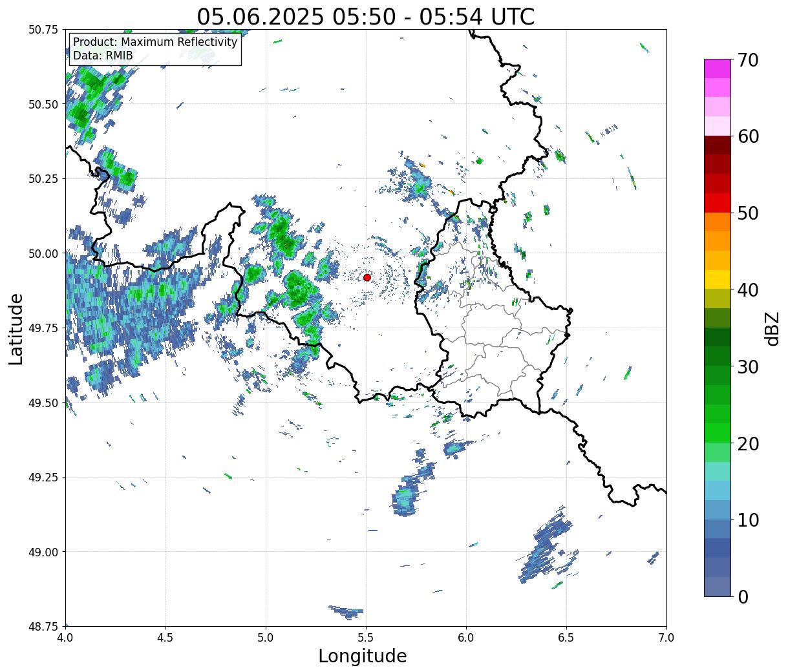Click the orange colorbar segment below 50
The image size is (788, 672).
tap(717, 222)
